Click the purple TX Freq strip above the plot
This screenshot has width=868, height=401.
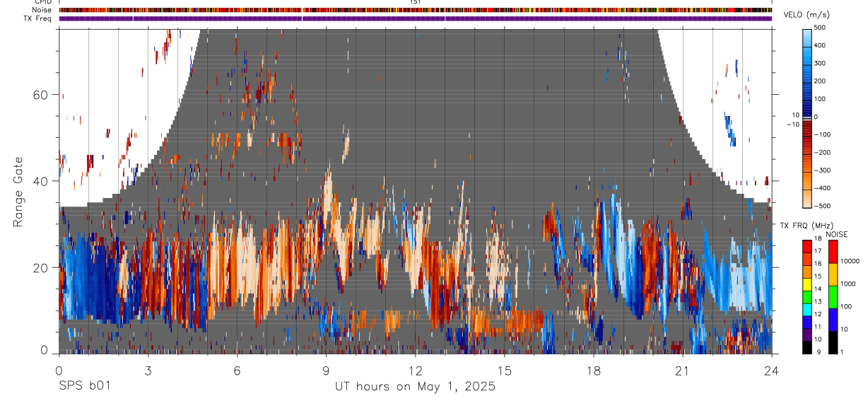[x=415, y=18]
